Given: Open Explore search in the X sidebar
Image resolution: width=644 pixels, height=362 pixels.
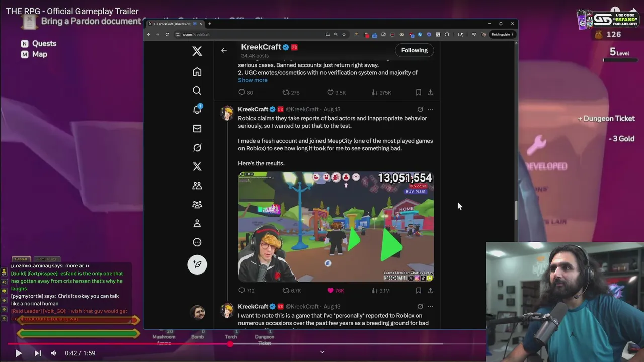Looking at the screenshot, I should coord(197,90).
